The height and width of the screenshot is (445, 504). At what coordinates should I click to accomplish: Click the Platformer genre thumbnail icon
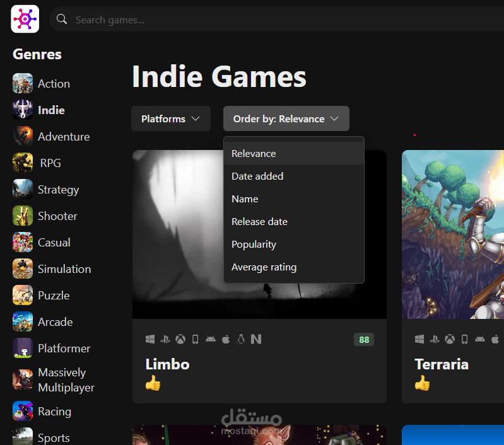click(x=23, y=349)
